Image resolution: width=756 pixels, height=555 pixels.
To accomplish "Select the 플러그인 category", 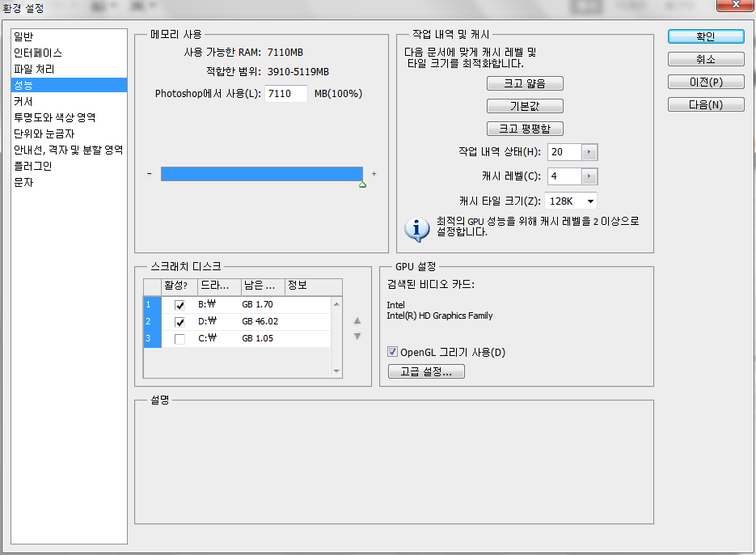I will click(x=69, y=166).
